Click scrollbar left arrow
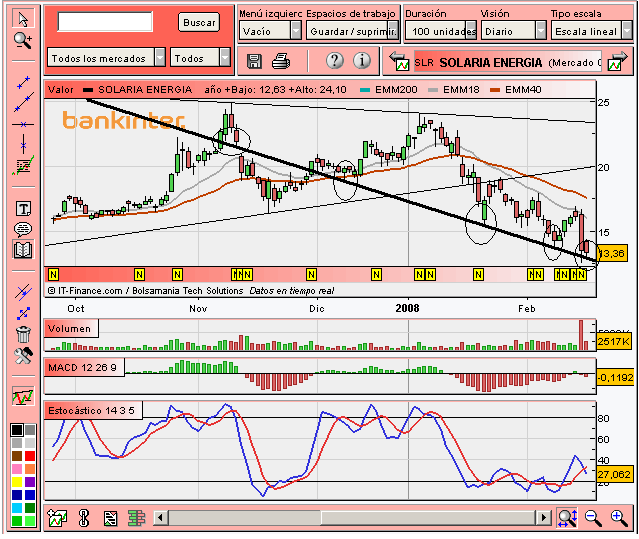Viewport: 639px width, 539px height. click(160, 518)
